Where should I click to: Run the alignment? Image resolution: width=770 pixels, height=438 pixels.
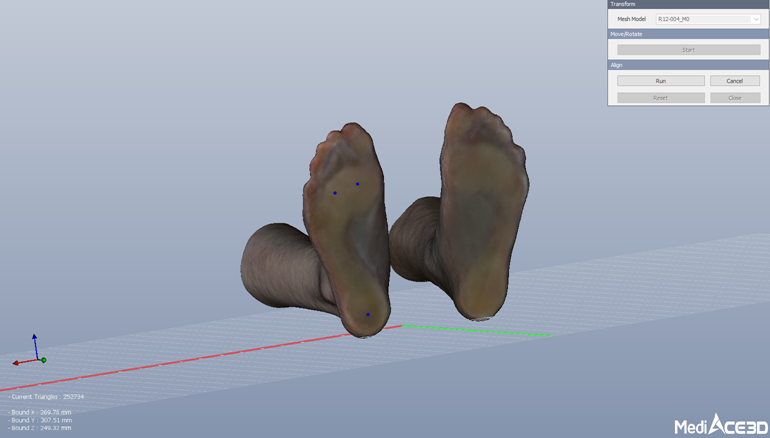click(x=660, y=81)
